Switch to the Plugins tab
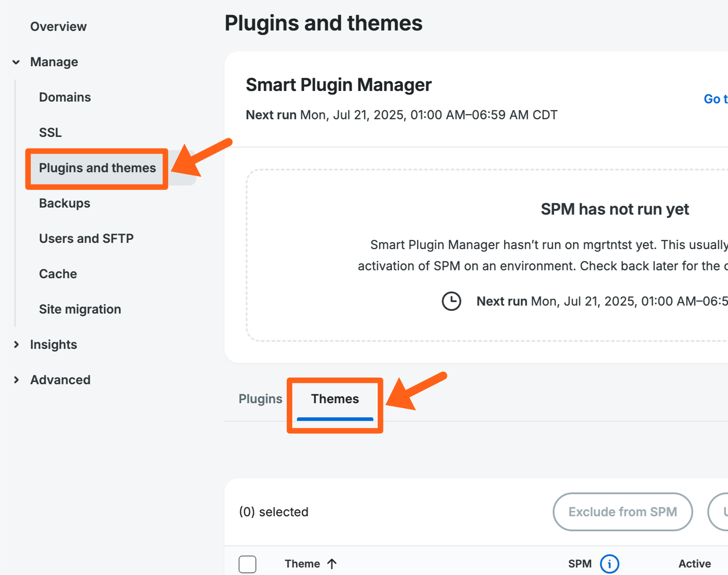 260,399
